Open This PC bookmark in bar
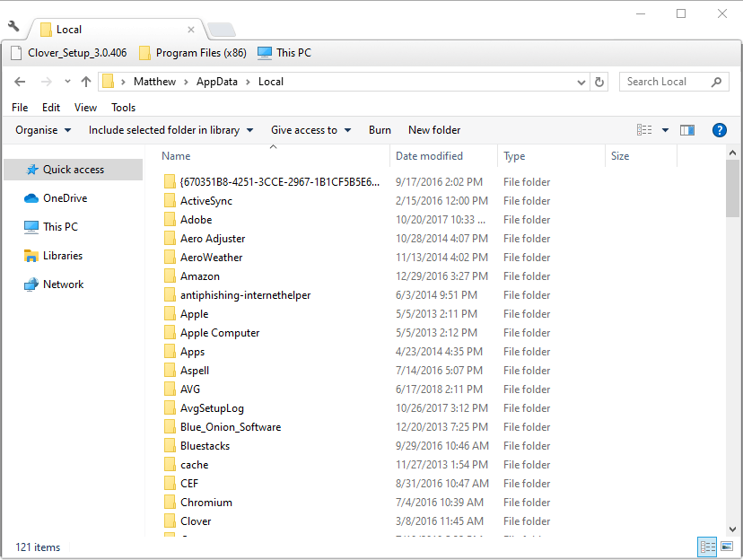The width and height of the screenshot is (743, 560). [284, 53]
